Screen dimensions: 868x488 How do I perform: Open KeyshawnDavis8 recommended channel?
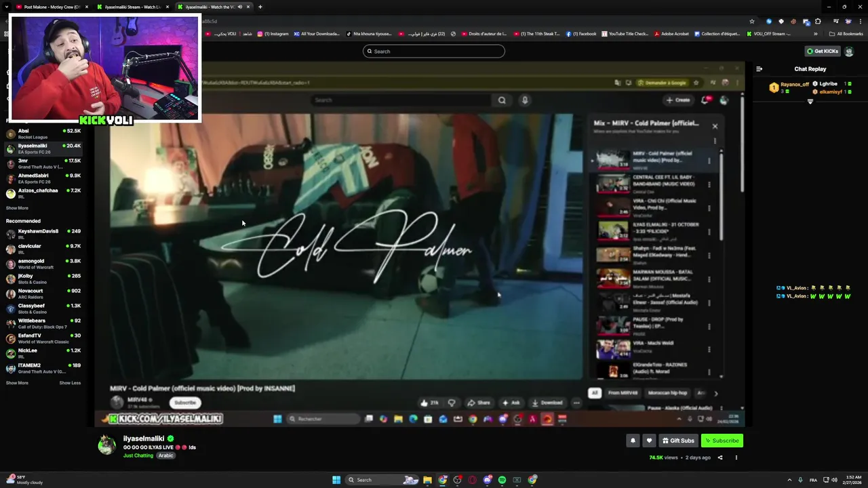tap(43, 234)
